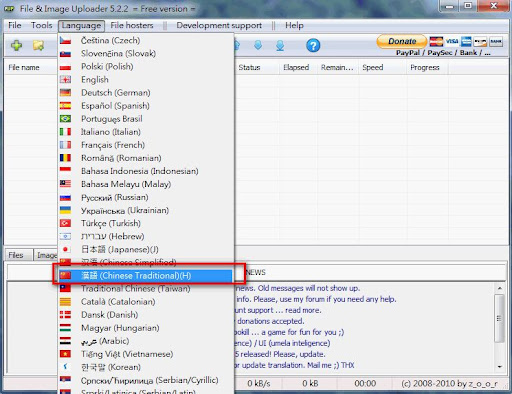Select Română (Romanian) language
This screenshot has height=394, width=512.
coord(146,158)
